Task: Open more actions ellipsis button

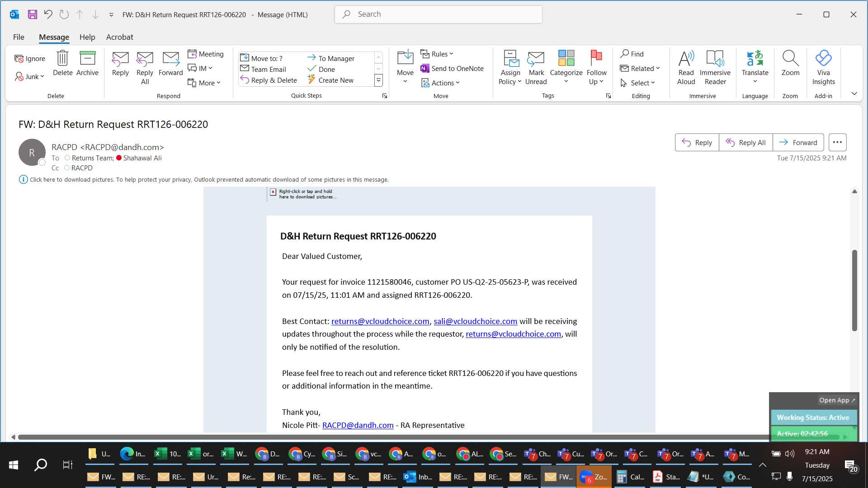Action: coord(837,142)
